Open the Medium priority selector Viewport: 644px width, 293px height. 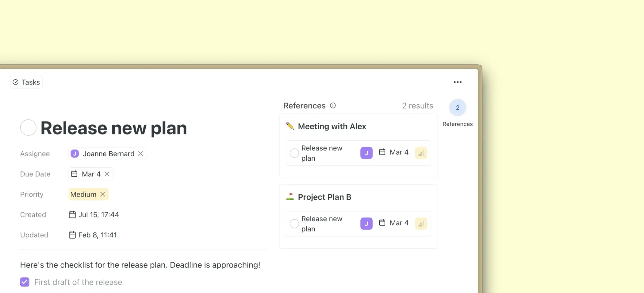83,194
